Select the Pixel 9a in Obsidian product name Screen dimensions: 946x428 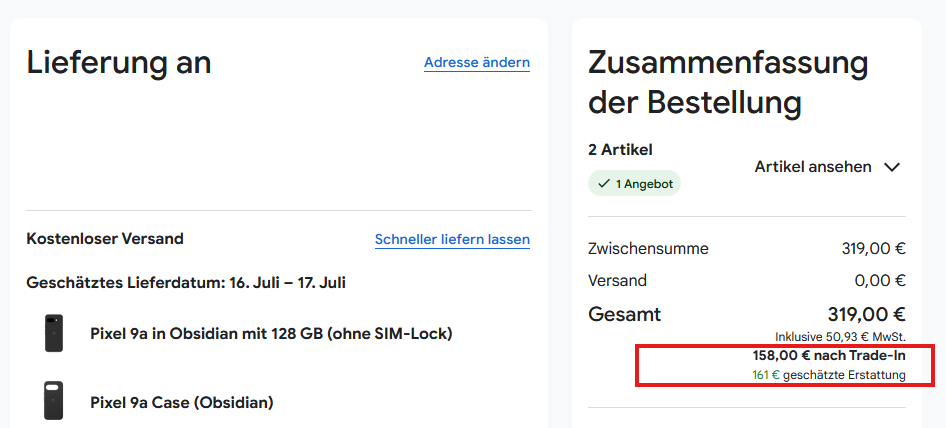271,333
